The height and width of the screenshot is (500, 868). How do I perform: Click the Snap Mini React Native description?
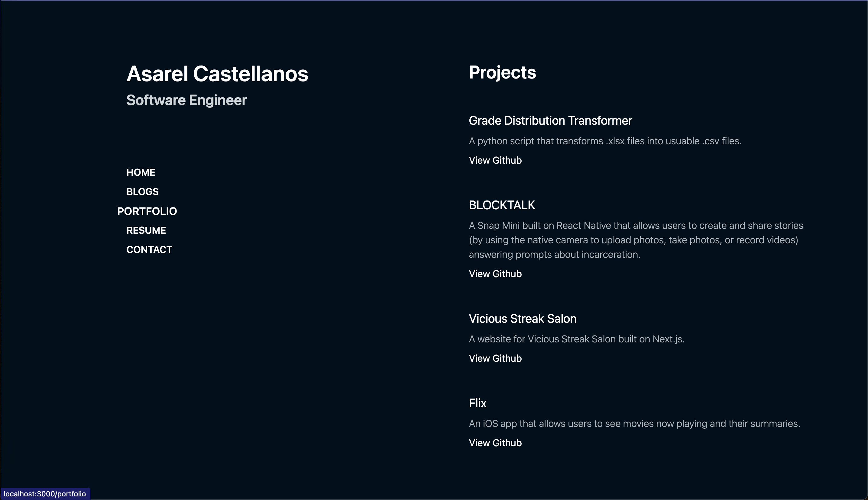coord(636,240)
